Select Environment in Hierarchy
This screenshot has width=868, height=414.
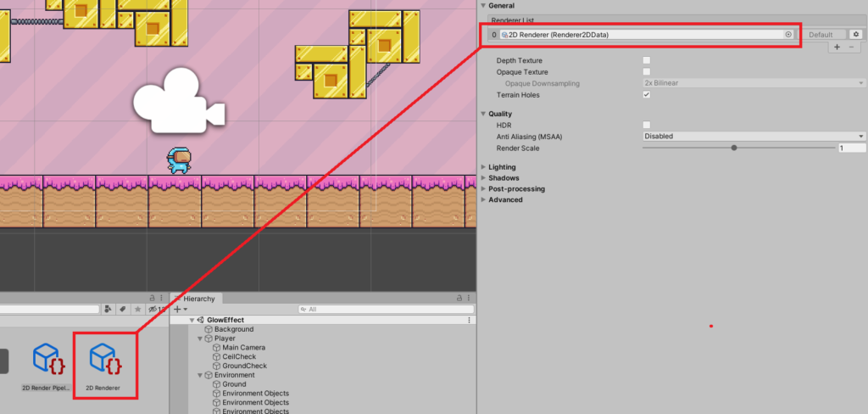click(x=235, y=375)
